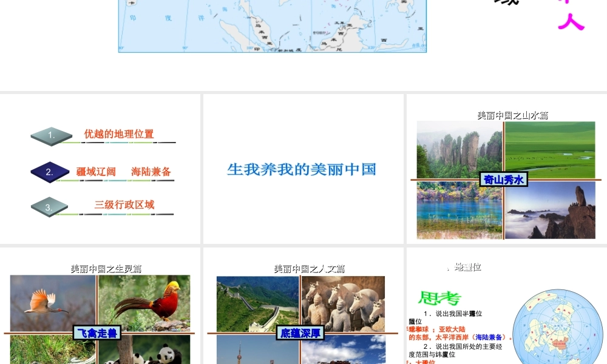Click the text 海陆兼备
This screenshot has width=607, height=364.
point(151,171)
